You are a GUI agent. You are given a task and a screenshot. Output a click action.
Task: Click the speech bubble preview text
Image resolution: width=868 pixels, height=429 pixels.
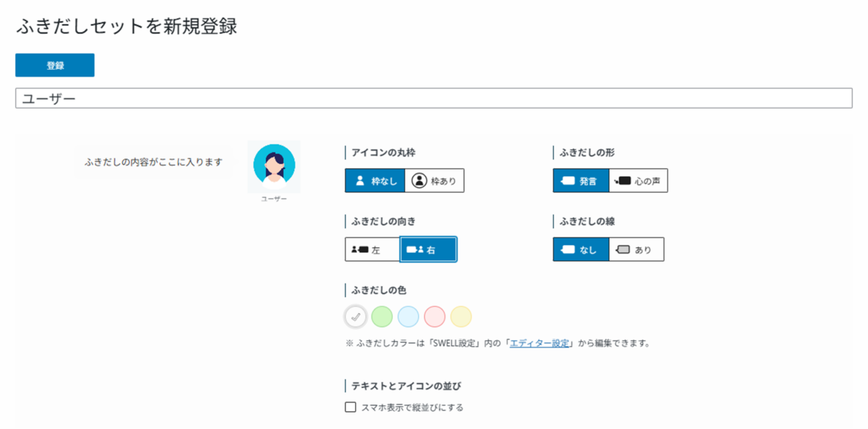(x=153, y=162)
